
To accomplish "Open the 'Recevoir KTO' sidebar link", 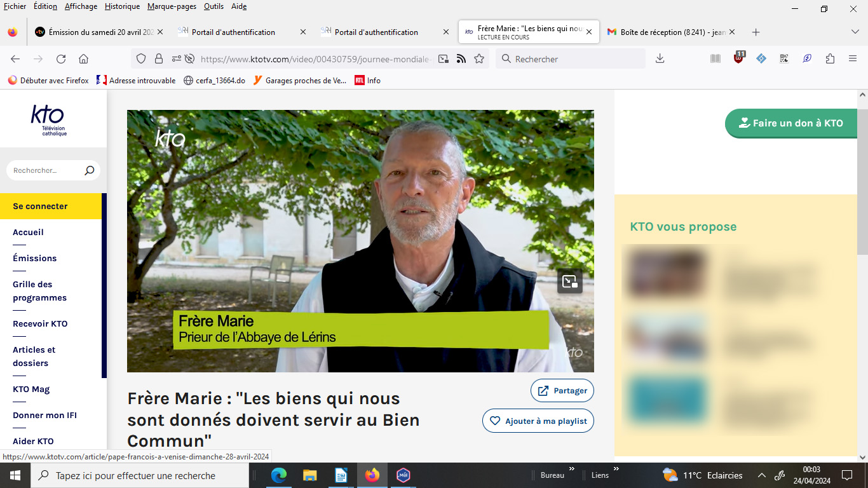I will pos(40,323).
